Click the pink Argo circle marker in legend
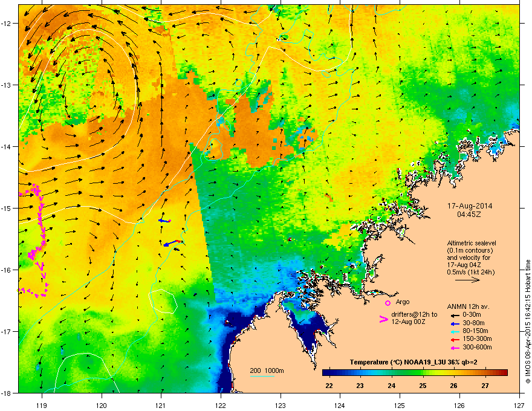Screen dimensions: 532x411 [388, 303]
